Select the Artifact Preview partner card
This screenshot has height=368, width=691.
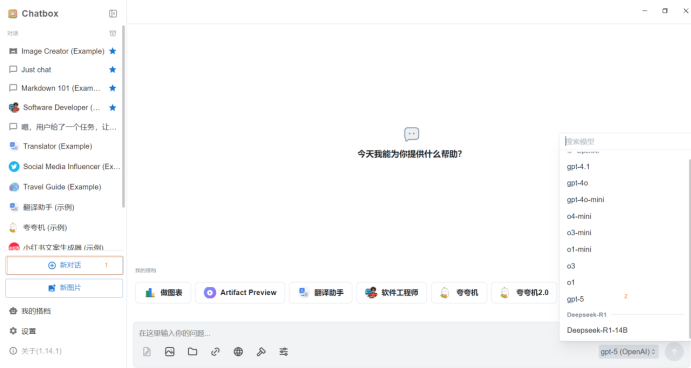(240, 293)
